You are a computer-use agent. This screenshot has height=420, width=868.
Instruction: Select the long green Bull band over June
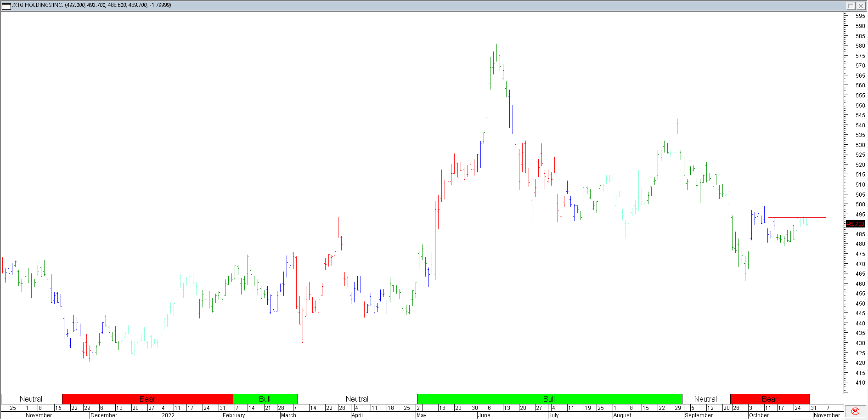549,399
